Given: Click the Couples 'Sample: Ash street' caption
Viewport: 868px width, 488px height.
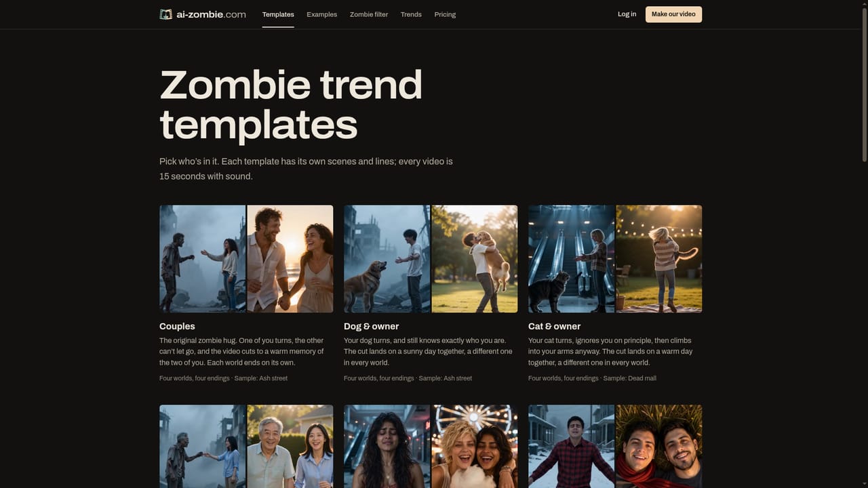Looking at the screenshot, I should click(x=261, y=378).
